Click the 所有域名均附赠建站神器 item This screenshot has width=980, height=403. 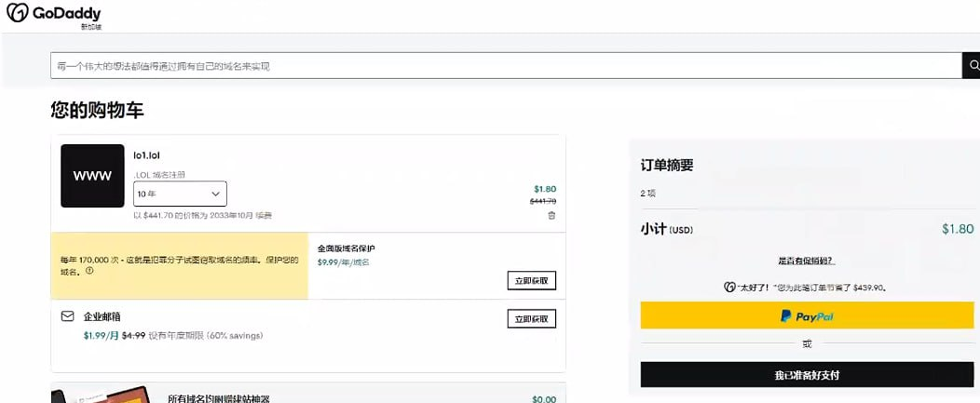[218, 398]
